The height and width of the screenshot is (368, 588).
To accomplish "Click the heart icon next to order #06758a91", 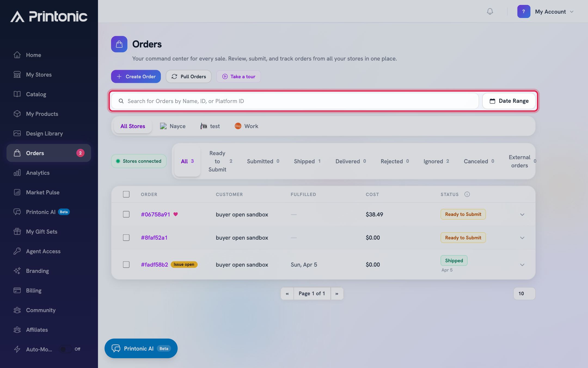I will [x=176, y=214].
